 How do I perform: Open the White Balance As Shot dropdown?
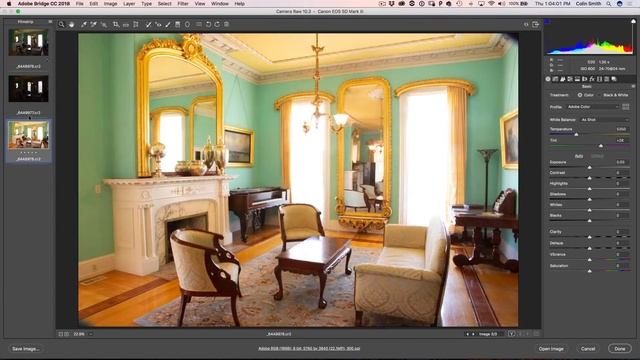click(604, 120)
